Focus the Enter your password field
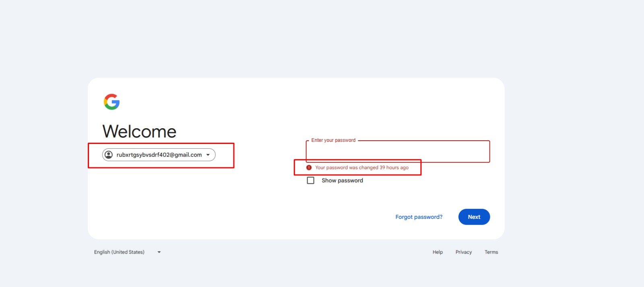Image resolution: width=644 pixels, height=287 pixels. 398,152
